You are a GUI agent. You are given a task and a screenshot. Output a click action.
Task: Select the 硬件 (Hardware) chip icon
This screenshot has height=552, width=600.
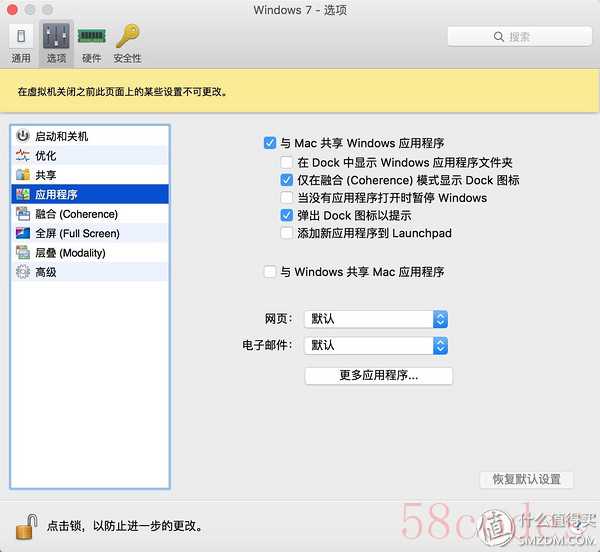point(91,43)
